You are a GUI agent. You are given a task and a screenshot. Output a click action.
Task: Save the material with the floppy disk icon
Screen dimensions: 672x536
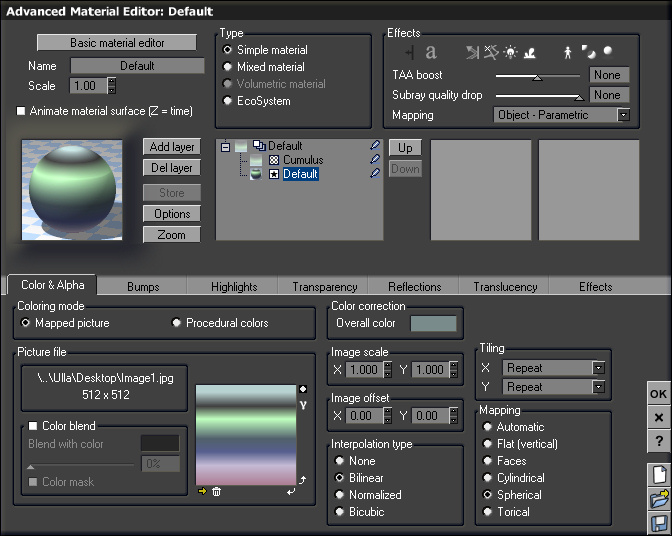(659, 524)
